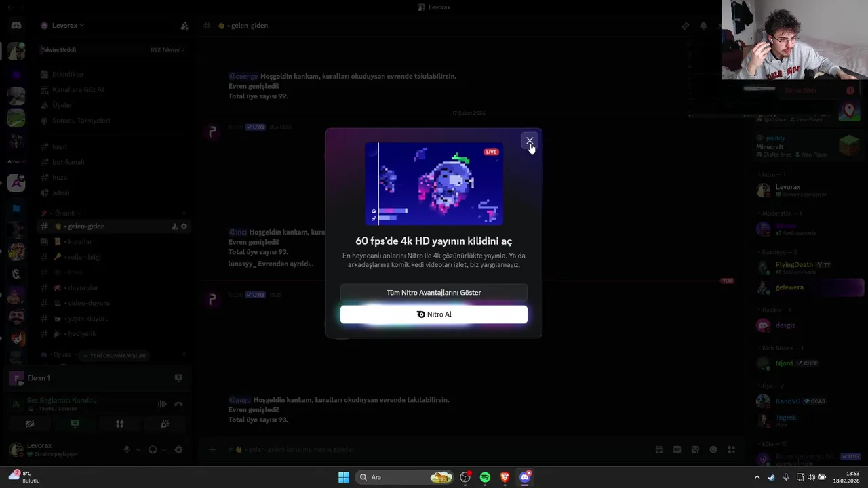Viewport: 868px width, 488px height.
Task: Click the 'Nitro Al' button
Action: tap(434, 314)
